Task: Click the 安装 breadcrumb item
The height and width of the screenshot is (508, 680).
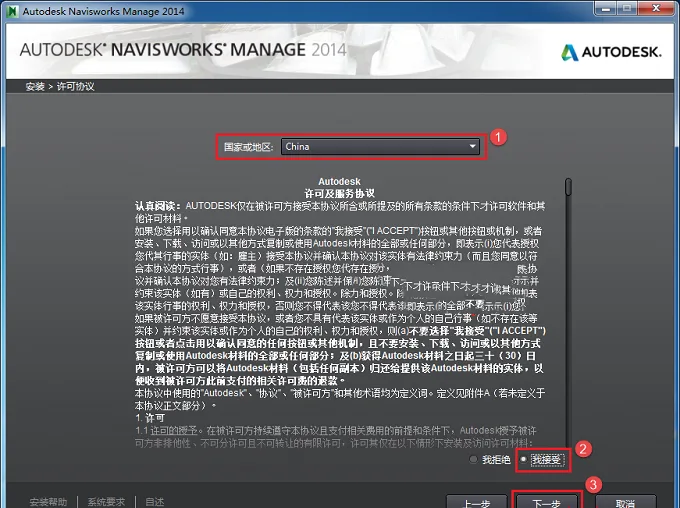Action: pyautogui.click(x=35, y=86)
